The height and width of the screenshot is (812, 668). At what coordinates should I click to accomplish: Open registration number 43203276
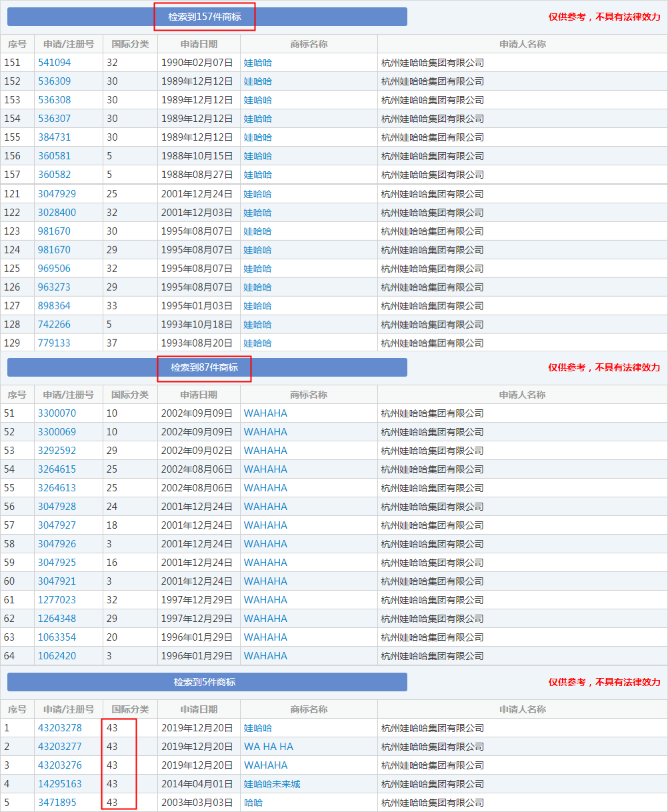pyautogui.click(x=60, y=765)
